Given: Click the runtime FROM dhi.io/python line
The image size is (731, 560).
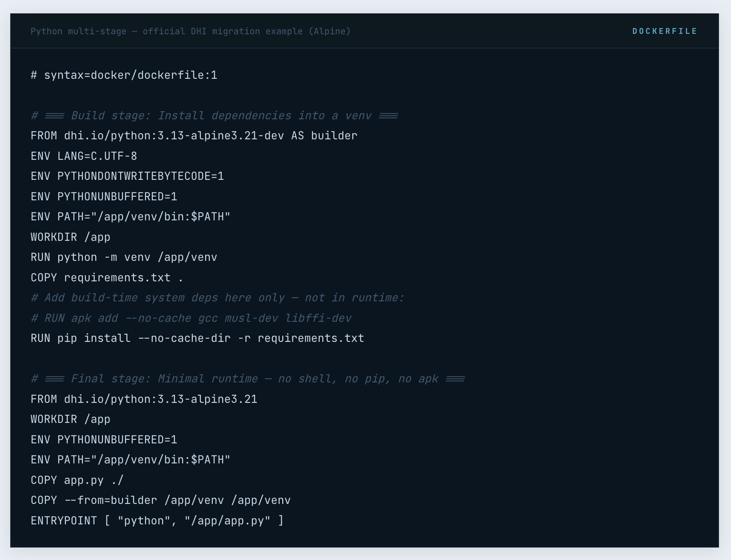Looking at the screenshot, I should [x=144, y=399].
